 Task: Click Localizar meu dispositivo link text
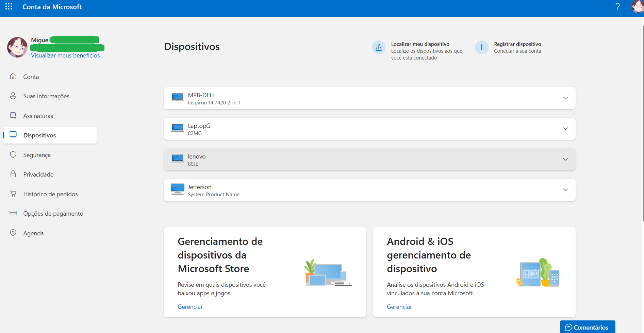(x=420, y=44)
